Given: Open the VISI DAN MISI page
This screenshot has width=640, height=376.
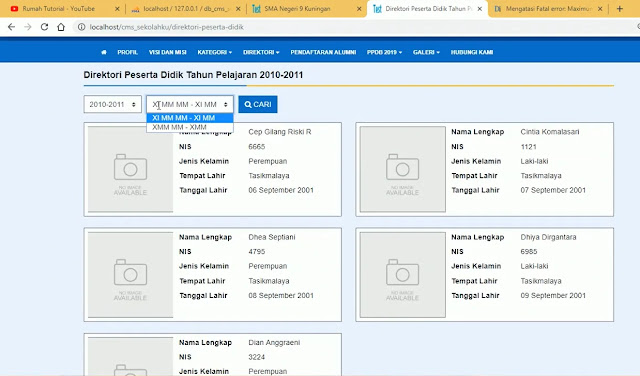Looking at the screenshot, I should [167, 52].
